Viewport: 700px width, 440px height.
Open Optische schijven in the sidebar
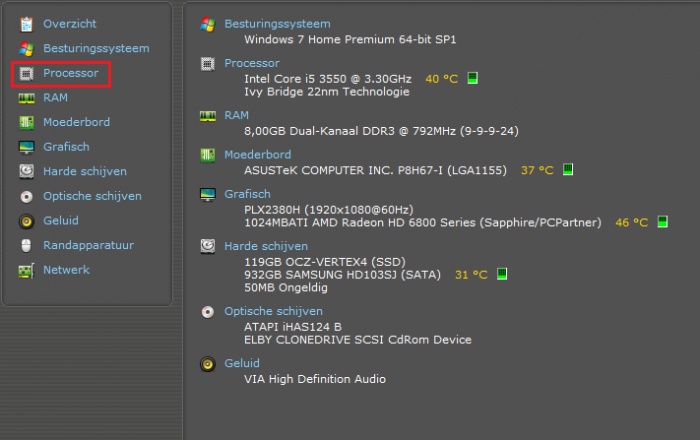click(x=92, y=196)
